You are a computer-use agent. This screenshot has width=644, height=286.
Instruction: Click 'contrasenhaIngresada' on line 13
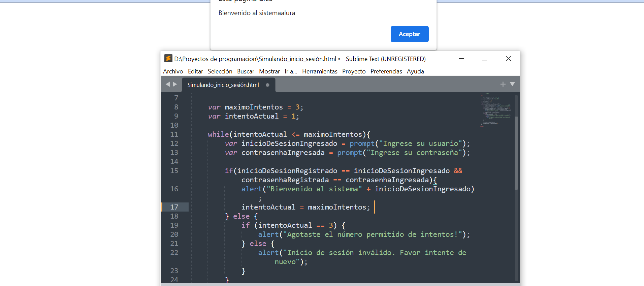[283, 153]
